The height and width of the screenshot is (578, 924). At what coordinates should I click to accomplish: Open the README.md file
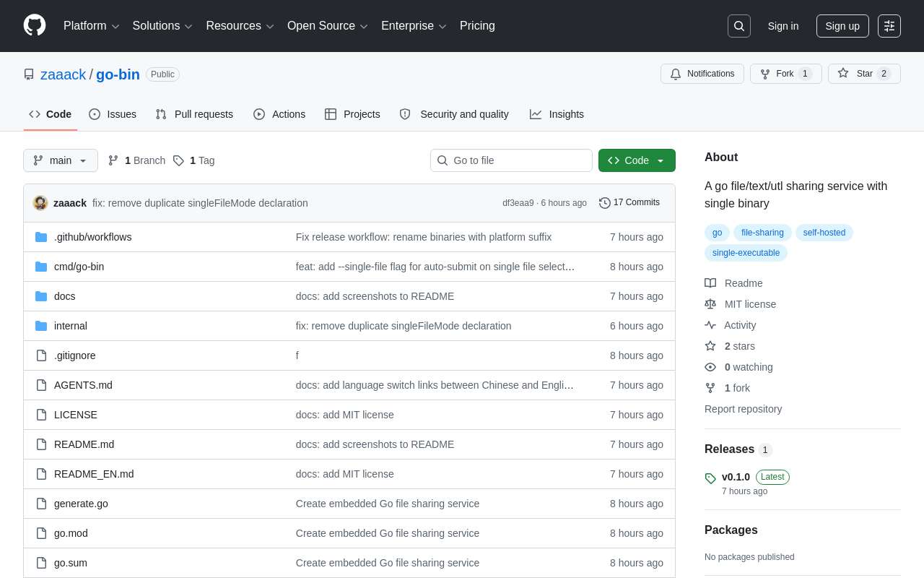(84, 444)
